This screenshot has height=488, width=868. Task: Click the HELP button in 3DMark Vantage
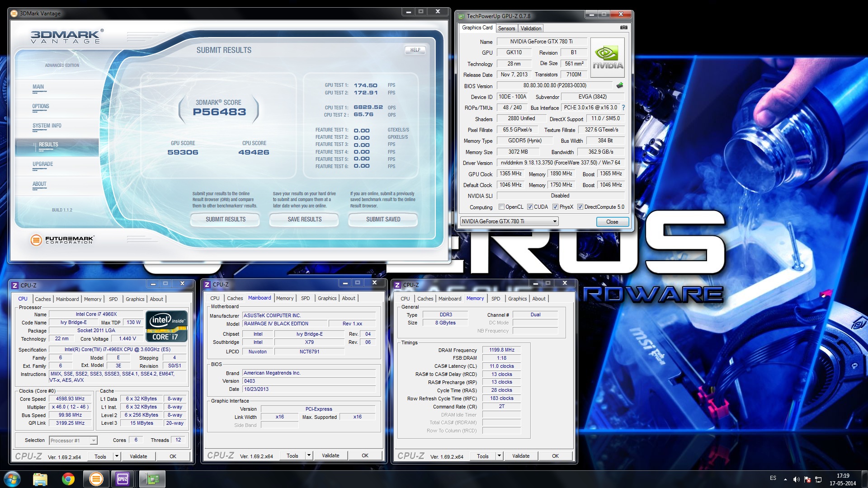pyautogui.click(x=415, y=50)
